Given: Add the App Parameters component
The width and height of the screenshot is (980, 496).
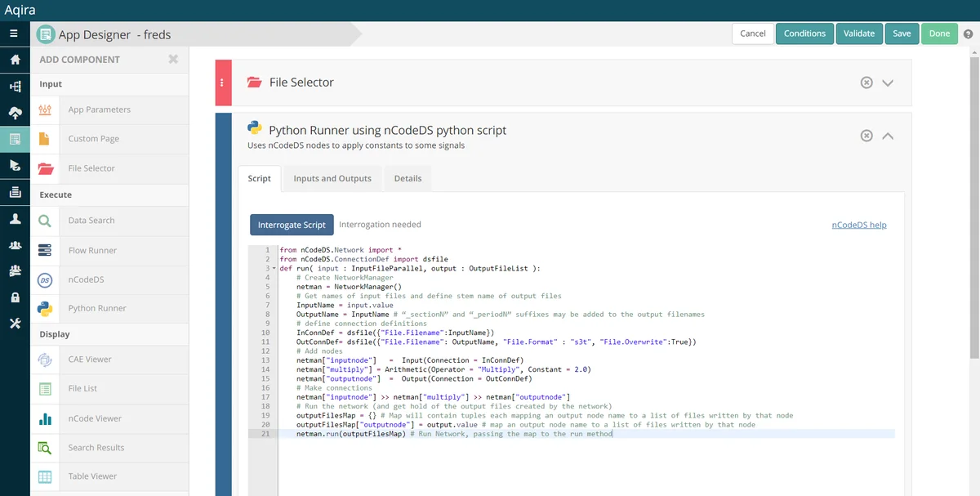Looking at the screenshot, I should tap(109, 109).
